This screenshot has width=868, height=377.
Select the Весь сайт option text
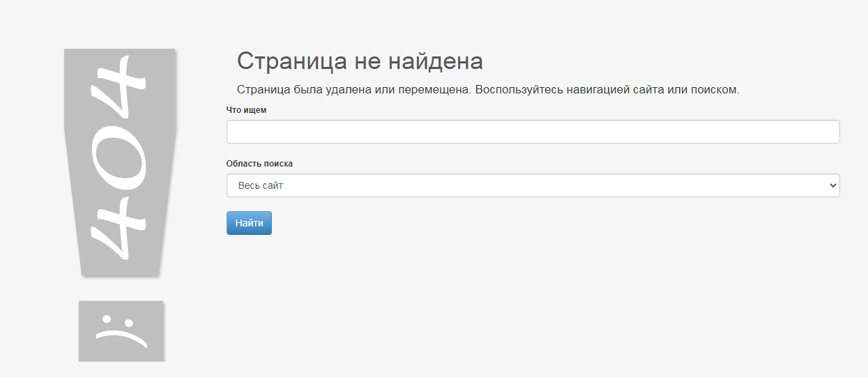point(261,186)
